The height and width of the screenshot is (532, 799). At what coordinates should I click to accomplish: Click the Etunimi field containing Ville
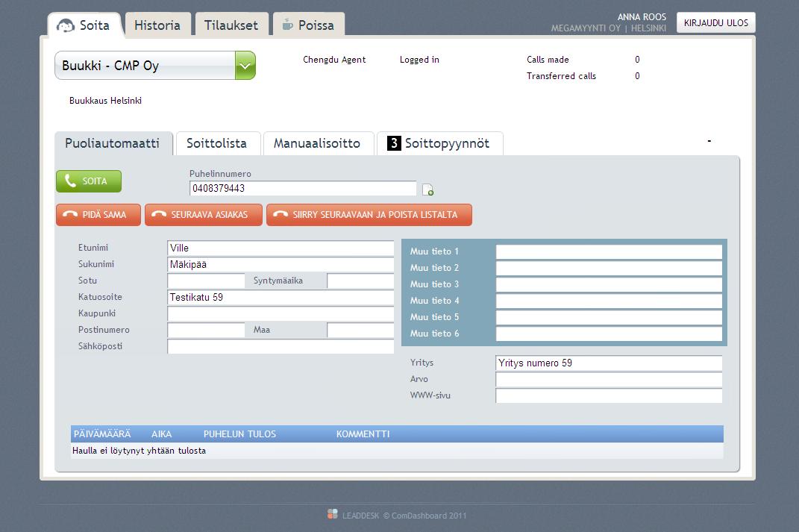[281, 248]
